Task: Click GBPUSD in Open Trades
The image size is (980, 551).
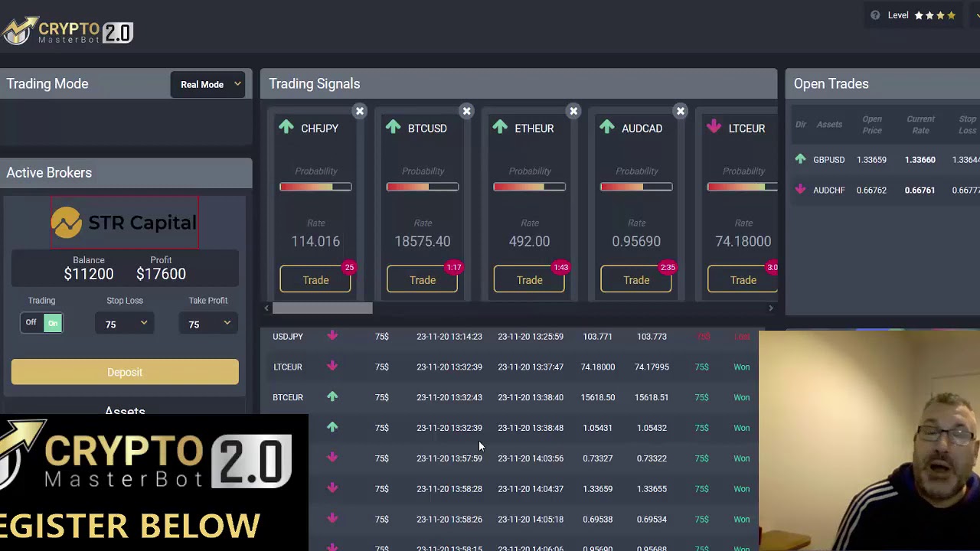Action: pos(828,159)
